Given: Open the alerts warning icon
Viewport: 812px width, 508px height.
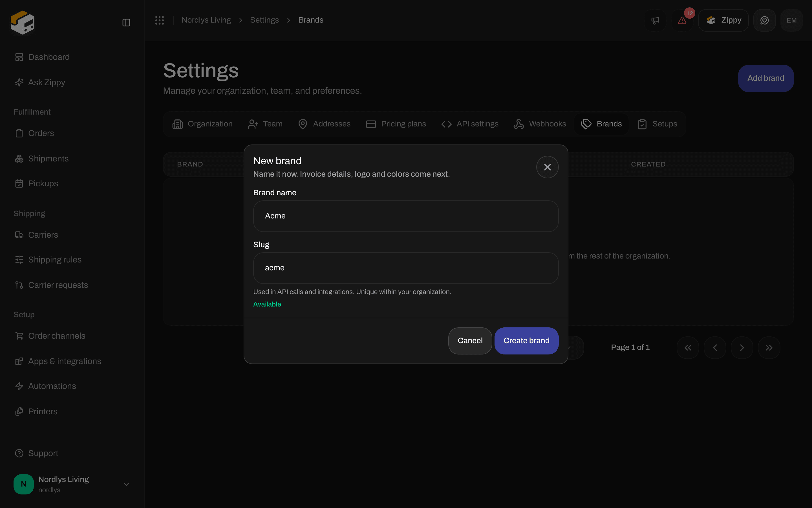Looking at the screenshot, I should click(x=682, y=20).
